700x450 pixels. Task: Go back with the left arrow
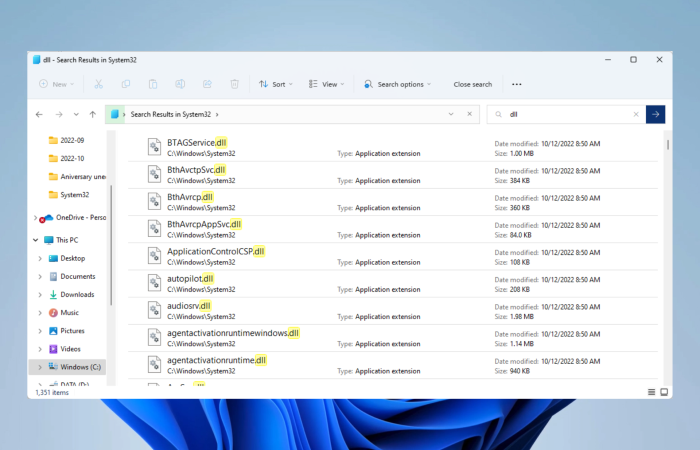(39, 114)
